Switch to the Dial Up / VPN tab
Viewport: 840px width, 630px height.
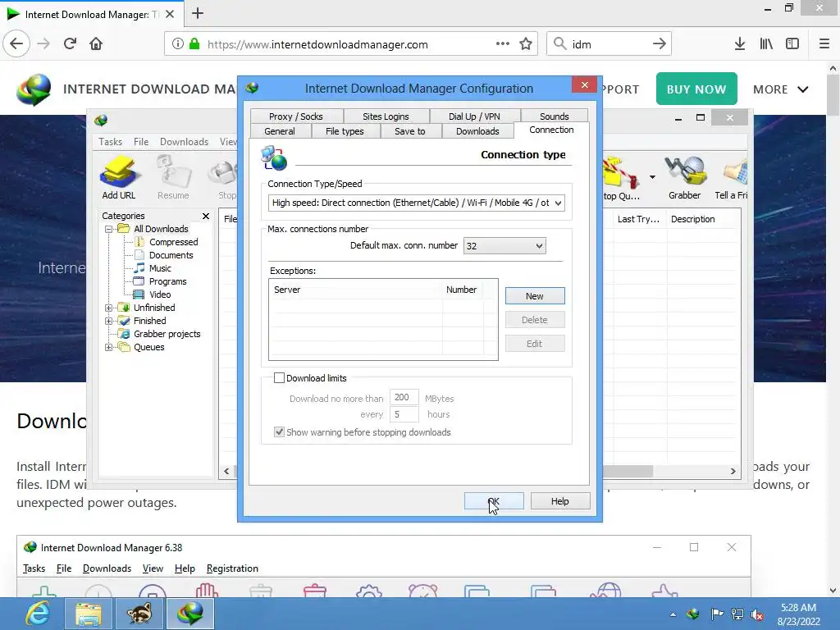click(x=474, y=116)
